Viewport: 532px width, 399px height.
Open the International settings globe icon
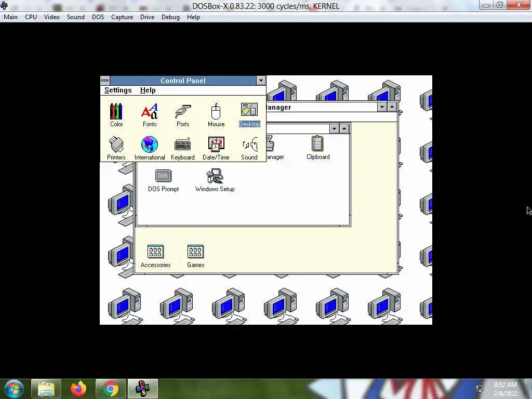pos(150,148)
